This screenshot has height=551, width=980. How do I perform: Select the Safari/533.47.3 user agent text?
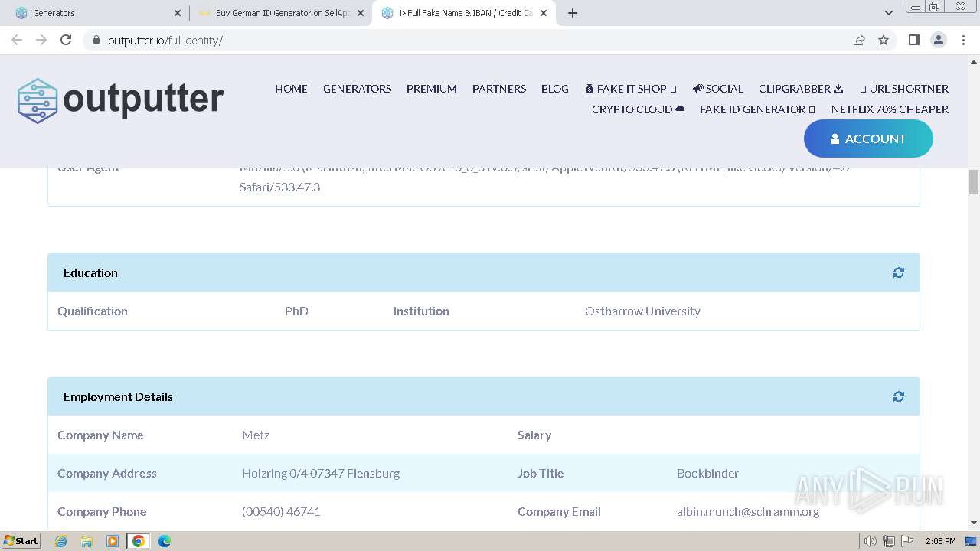point(279,187)
